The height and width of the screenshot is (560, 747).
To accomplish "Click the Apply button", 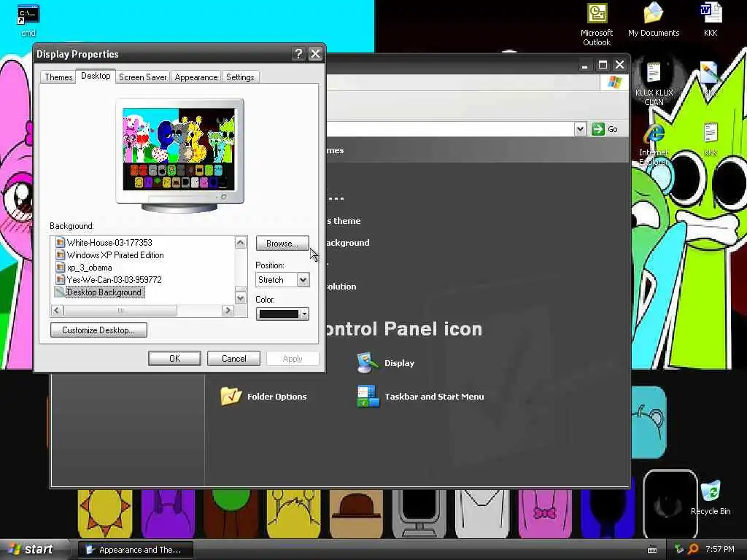I will coord(293,359).
